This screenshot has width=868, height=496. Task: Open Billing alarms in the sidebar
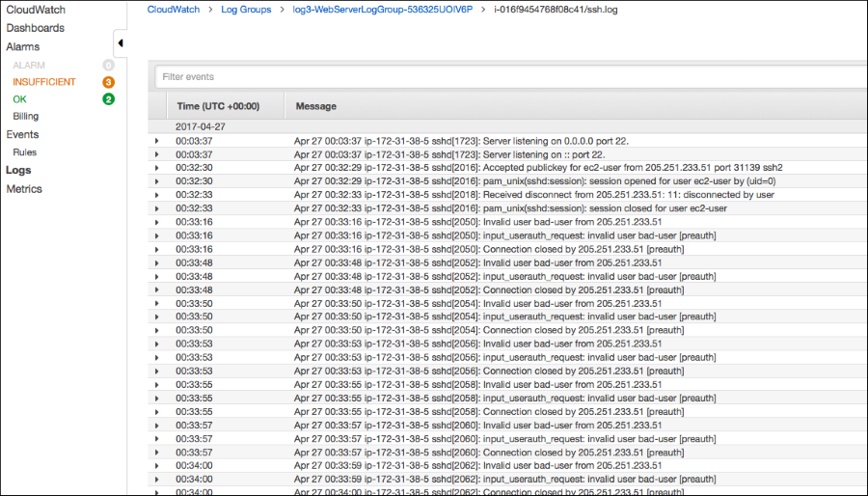tap(25, 116)
